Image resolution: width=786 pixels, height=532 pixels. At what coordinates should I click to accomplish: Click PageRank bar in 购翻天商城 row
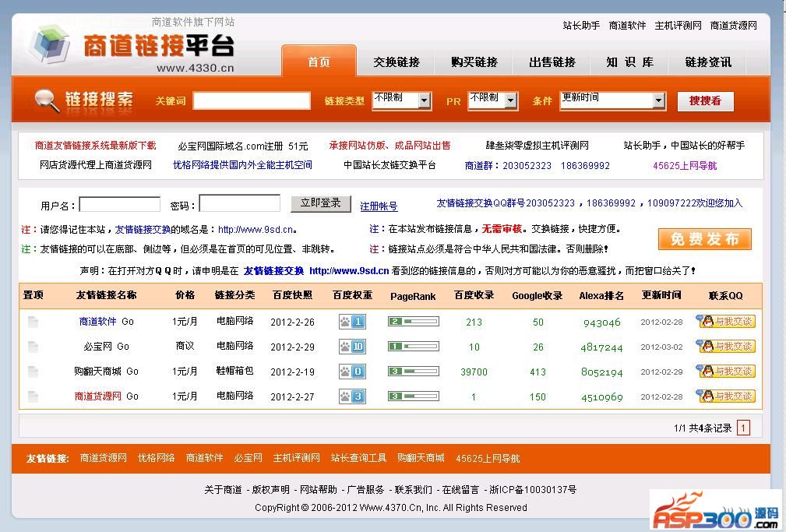414,372
